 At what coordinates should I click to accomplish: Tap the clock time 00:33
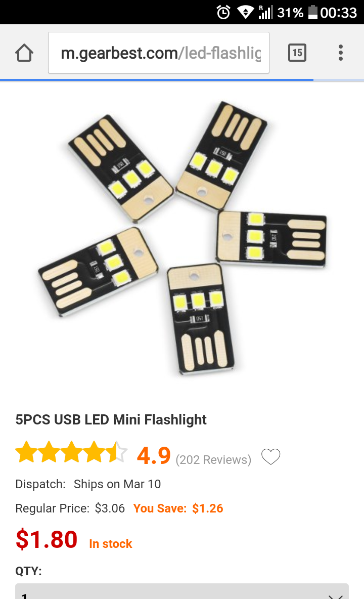coord(338,13)
